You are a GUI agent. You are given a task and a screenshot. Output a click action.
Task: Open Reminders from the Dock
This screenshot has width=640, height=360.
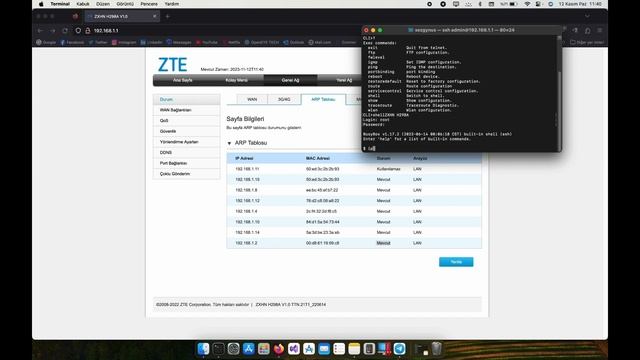coord(339,349)
